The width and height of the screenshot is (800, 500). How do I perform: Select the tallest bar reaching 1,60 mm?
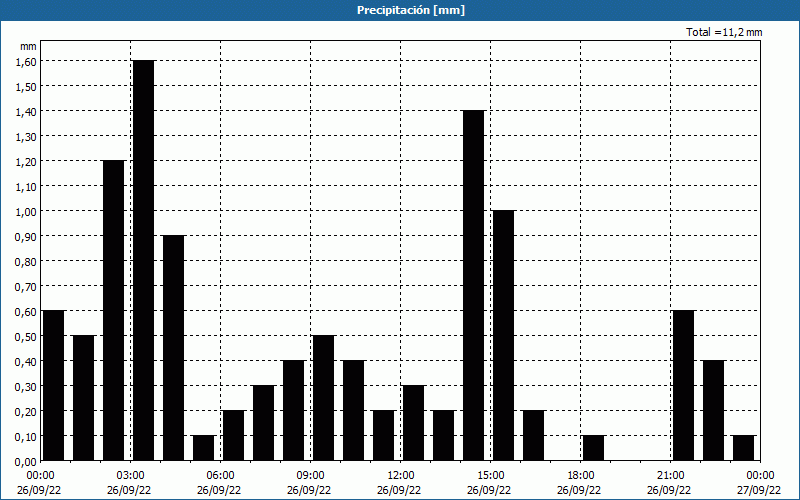pyautogui.click(x=143, y=260)
